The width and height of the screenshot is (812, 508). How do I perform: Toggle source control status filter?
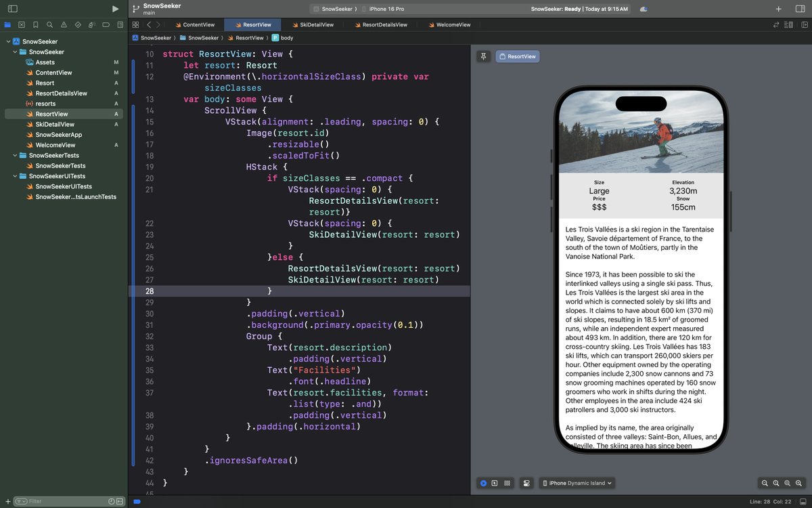(120, 501)
